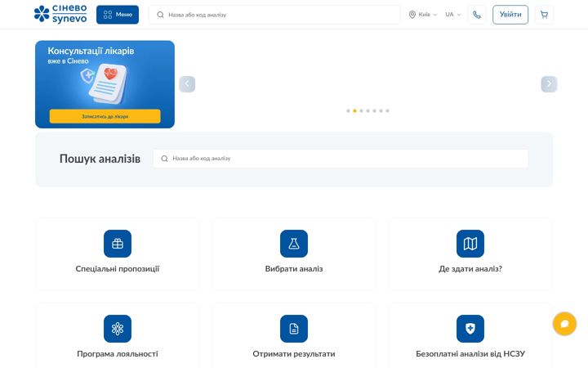The width and height of the screenshot is (588, 368).
Task: Open the Консультації лікарів banner
Action: point(105,84)
